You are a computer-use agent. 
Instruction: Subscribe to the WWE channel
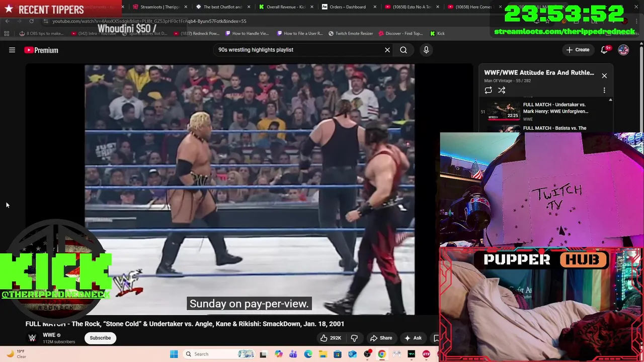point(100,338)
